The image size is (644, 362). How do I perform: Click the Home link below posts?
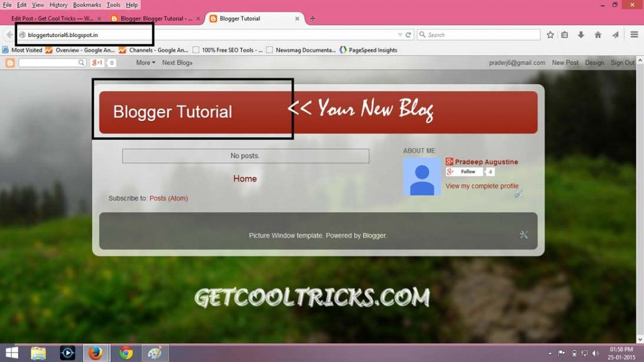pyautogui.click(x=245, y=178)
